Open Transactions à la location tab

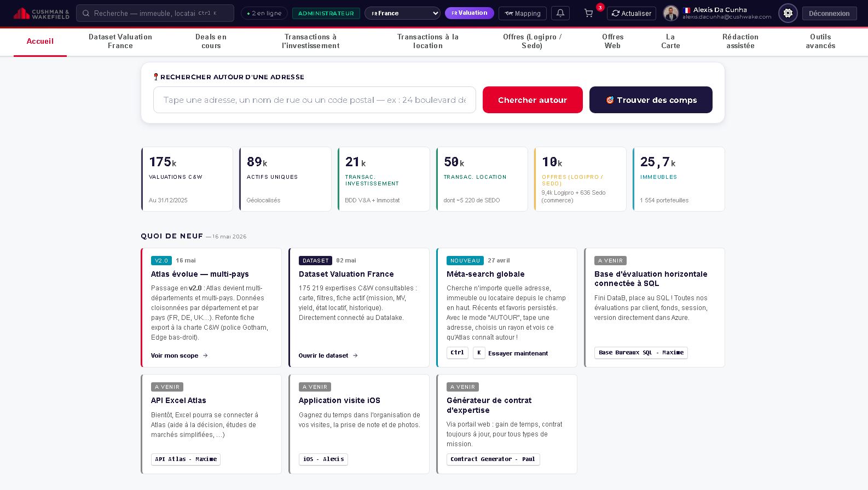pos(428,41)
